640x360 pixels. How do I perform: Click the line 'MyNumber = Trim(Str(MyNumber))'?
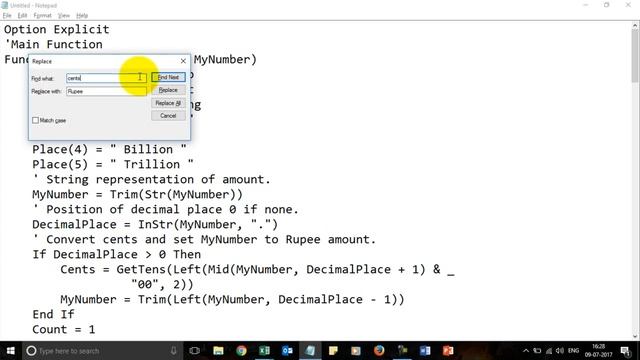click(x=138, y=194)
